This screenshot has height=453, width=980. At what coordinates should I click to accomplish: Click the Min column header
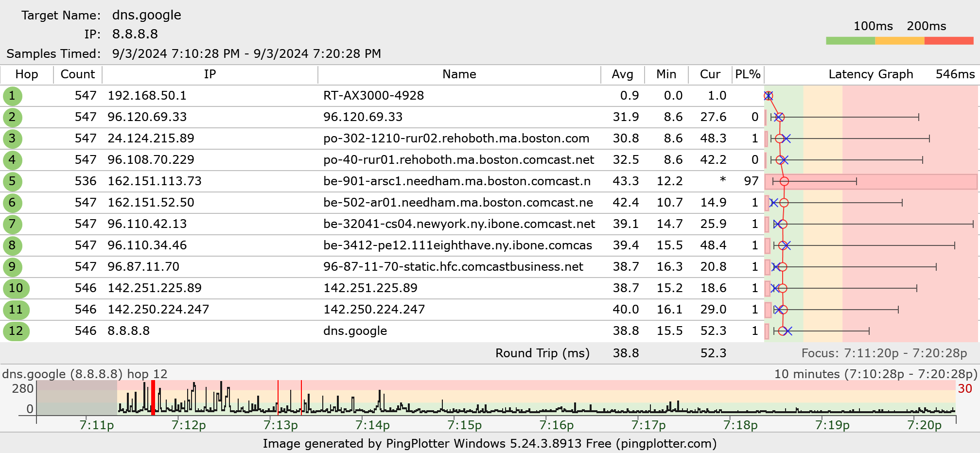(666, 74)
